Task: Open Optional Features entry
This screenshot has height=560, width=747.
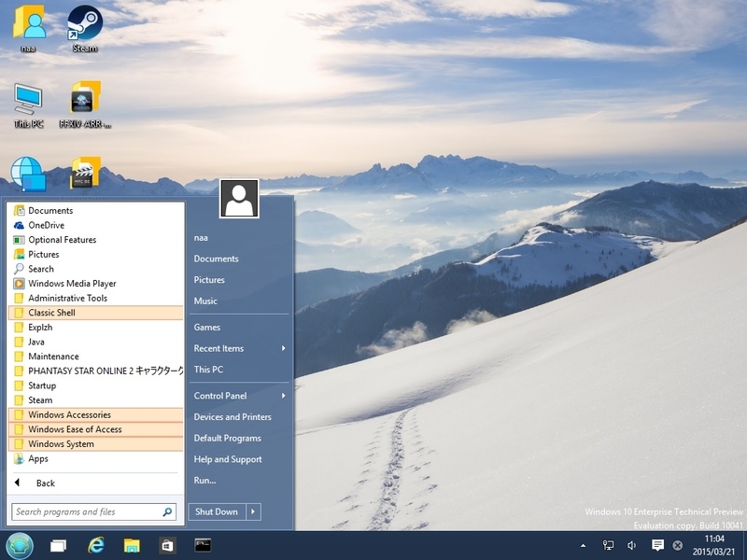Action: click(95, 240)
